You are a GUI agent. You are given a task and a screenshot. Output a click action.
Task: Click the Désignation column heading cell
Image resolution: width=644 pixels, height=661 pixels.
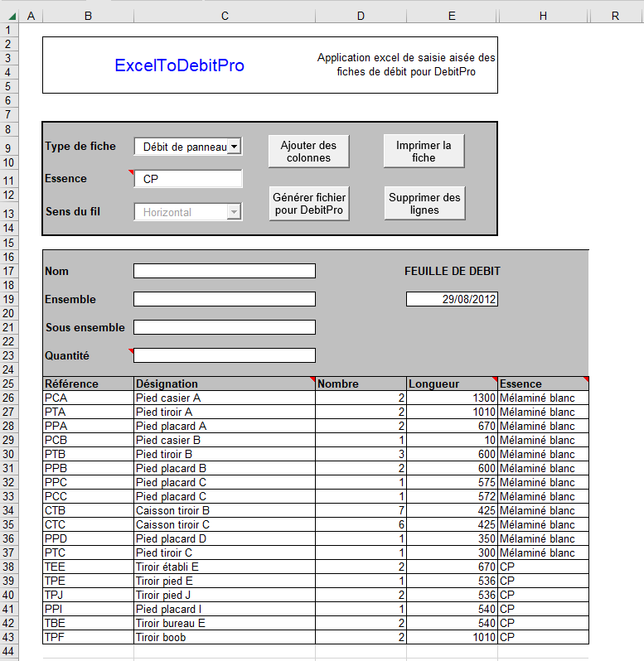pos(225,384)
